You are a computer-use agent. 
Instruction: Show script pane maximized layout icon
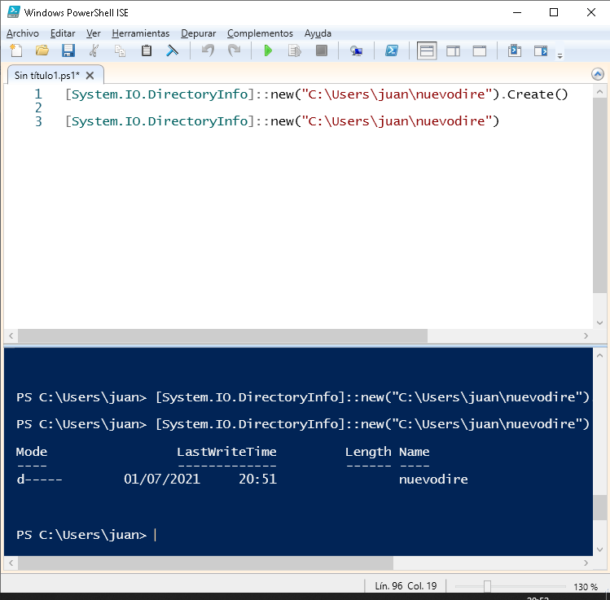pyautogui.click(x=479, y=51)
